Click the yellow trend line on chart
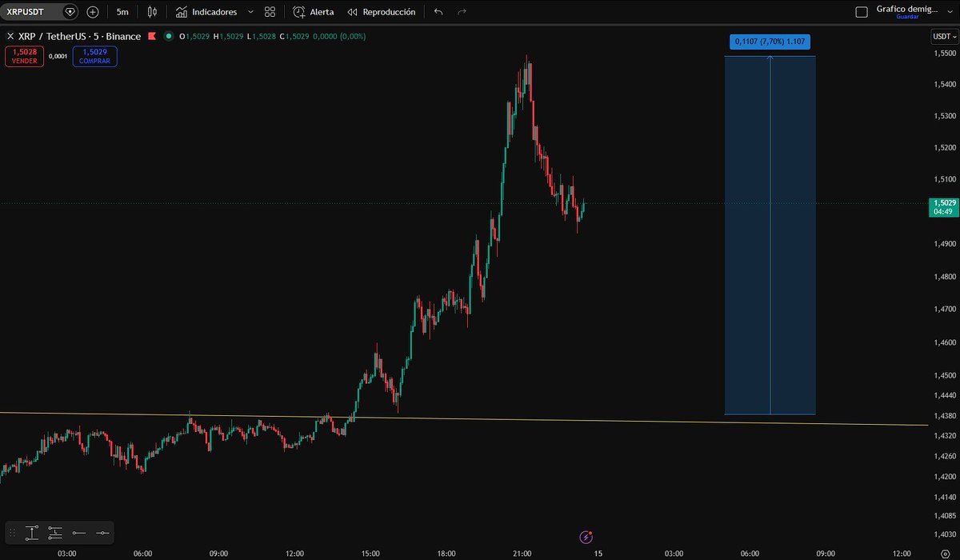Viewport: 960px width, 560px height. click(x=464, y=419)
